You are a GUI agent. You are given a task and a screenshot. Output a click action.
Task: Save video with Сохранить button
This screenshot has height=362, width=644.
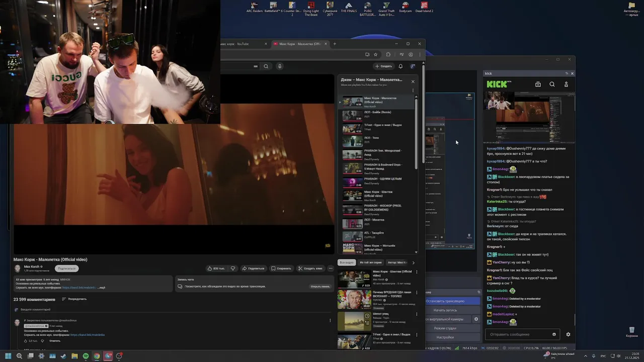tap(281, 268)
